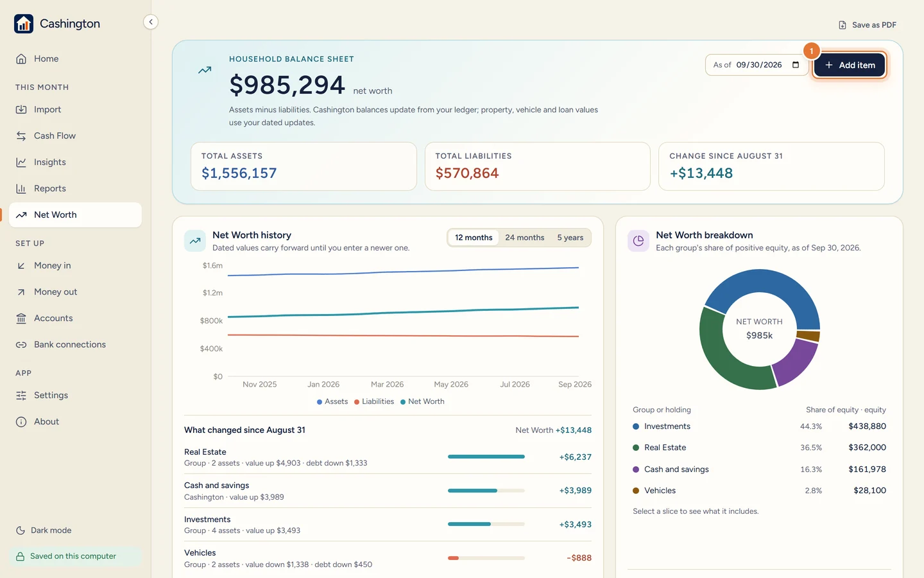Click the Real Estate row in breakdown list
This screenshot has height=578, width=924.
pos(759,448)
